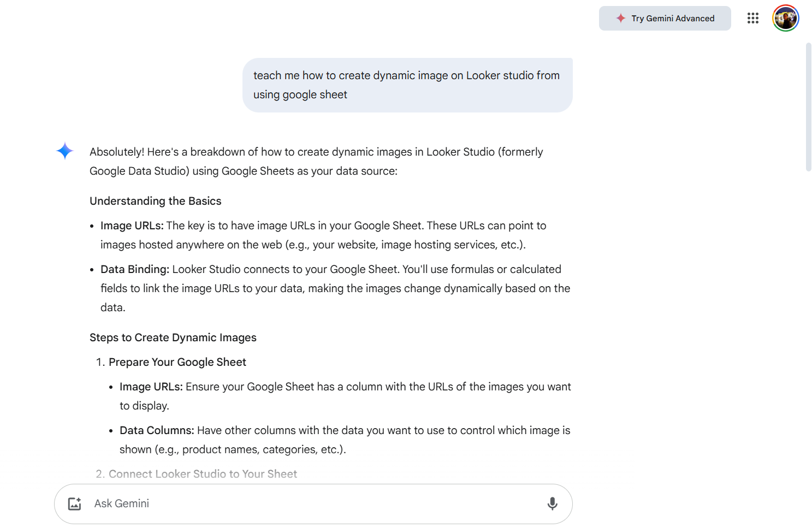The height and width of the screenshot is (528, 812).
Task: Click the Steps to Create Dynamic Images heading
Action: click(x=173, y=337)
